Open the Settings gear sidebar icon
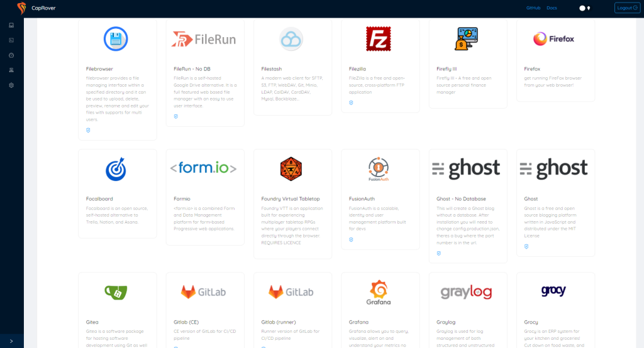This screenshot has height=348, width=644. [x=11, y=85]
